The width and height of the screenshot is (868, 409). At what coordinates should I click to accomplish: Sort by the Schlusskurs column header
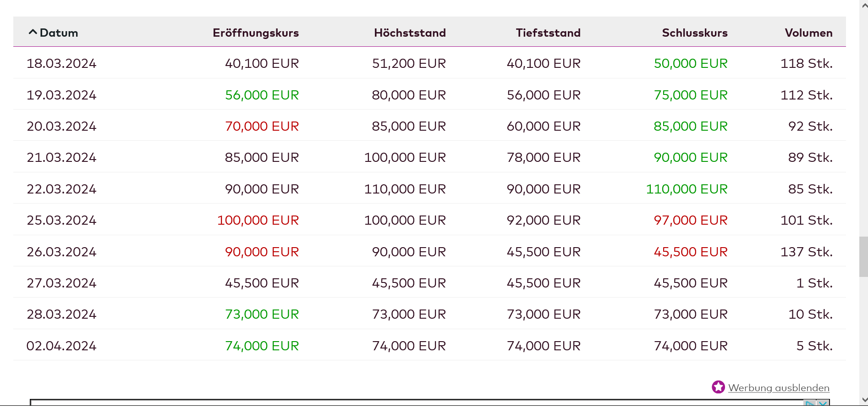(x=694, y=33)
